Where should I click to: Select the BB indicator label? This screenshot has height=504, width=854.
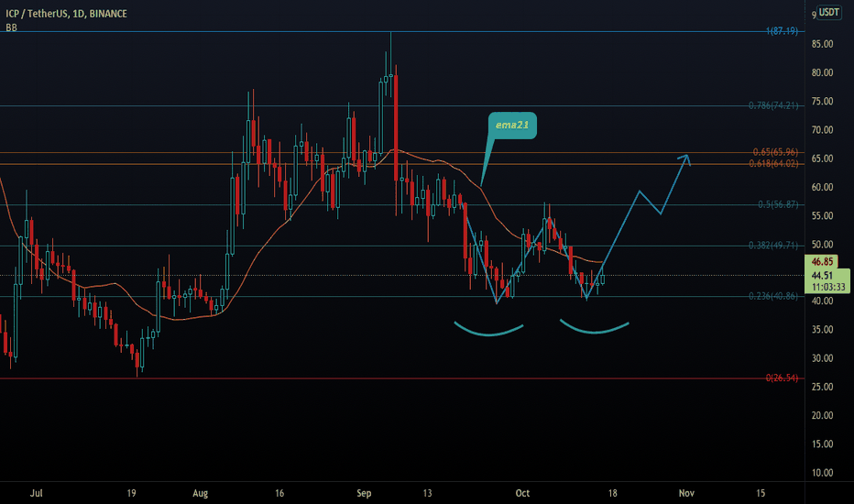pyautogui.click(x=11, y=27)
